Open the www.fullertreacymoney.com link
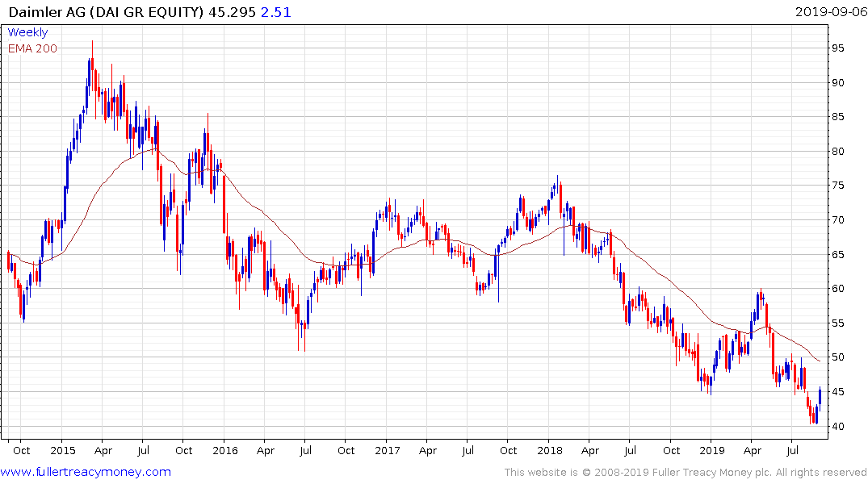The height and width of the screenshot is (484, 868). pyautogui.click(x=86, y=472)
